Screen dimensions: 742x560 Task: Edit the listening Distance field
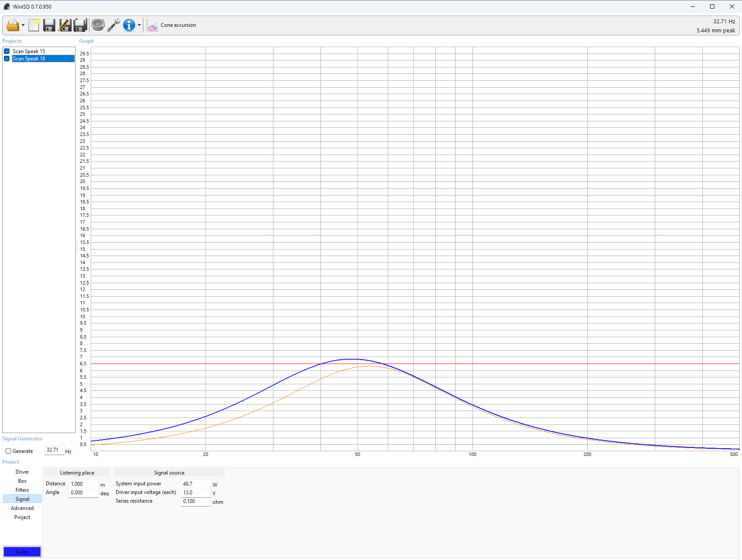pos(83,484)
